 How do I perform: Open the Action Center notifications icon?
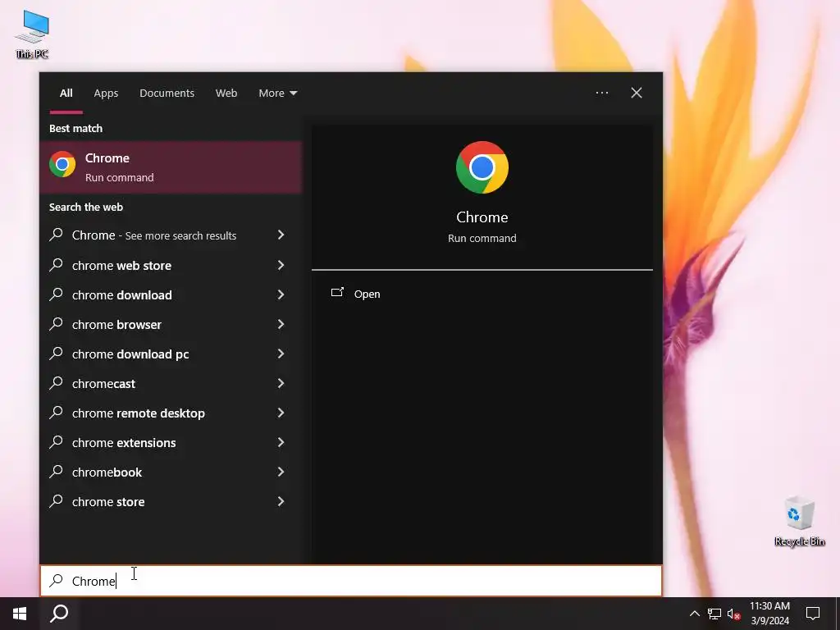(813, 614)
